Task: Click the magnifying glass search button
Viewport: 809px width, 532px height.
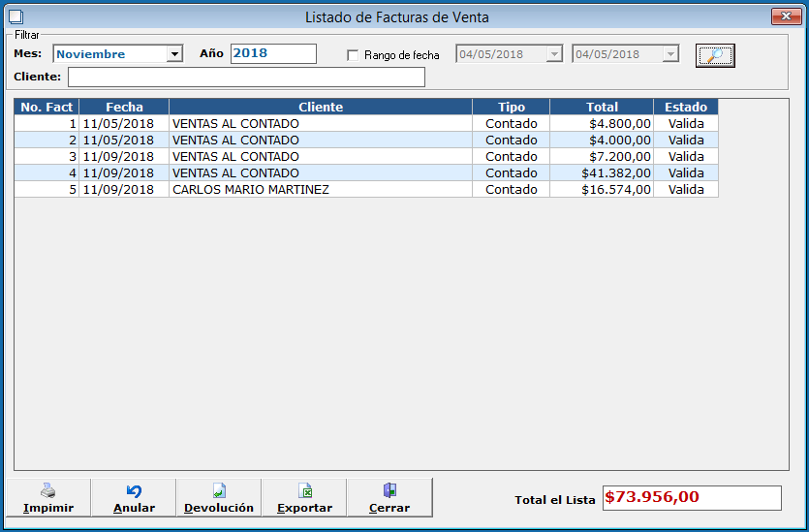Action: point(715,55)
